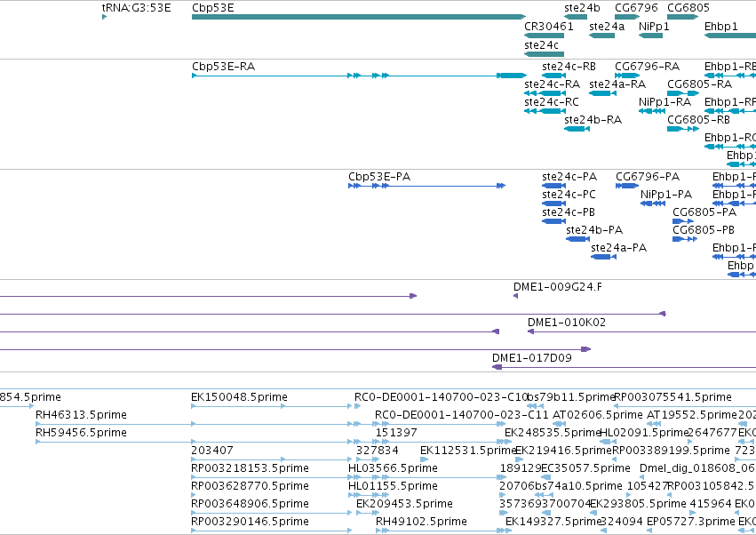Select the Cbp53E gene bar
Image resolution: width=756 pixels, height=535 pixels.
[x=359, y=17]
